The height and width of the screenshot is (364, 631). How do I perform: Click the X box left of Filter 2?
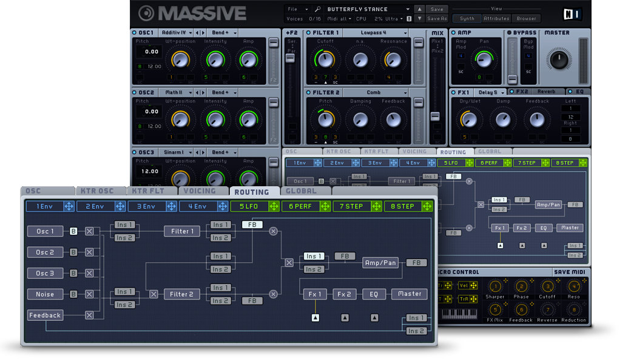coord(154,294)
